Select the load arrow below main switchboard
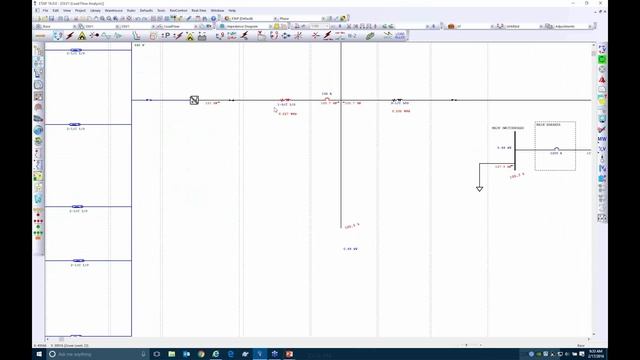 480,189
